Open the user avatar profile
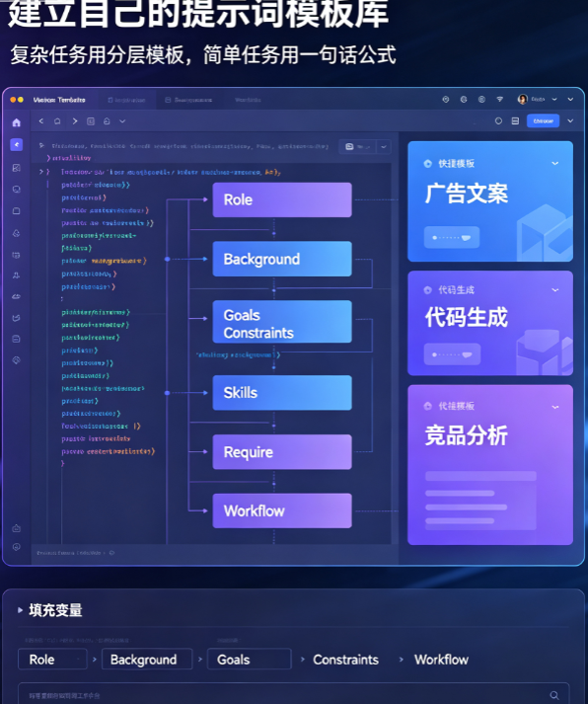 pyautogui.click(x=522, y=99)
